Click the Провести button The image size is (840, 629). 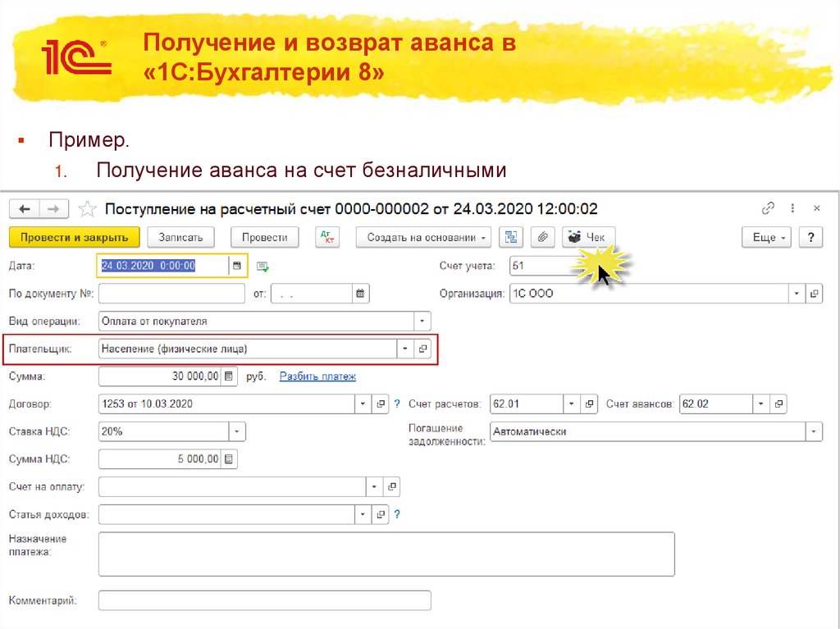point(265,237)
